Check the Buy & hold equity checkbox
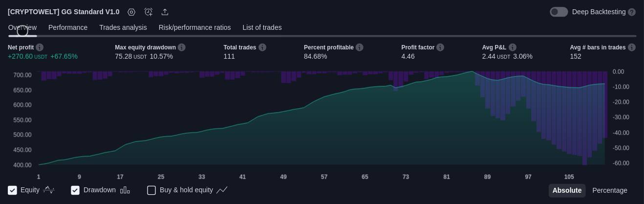The height and width of the screenshot is (204, 644). (x=151, y=190)
